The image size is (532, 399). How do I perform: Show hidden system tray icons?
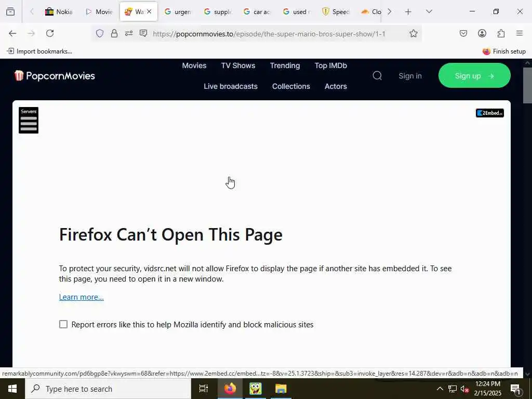pyautogui.click(x=440, y=389)
